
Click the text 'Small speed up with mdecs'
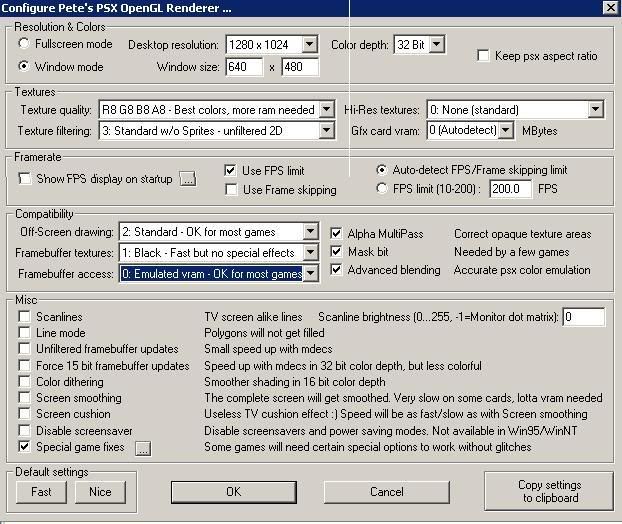tap(268, 349)
